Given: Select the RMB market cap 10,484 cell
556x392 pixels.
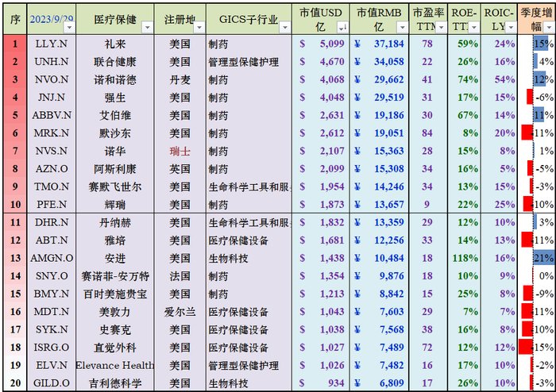Looking at the screenshot, I should [x=379, y=258].
